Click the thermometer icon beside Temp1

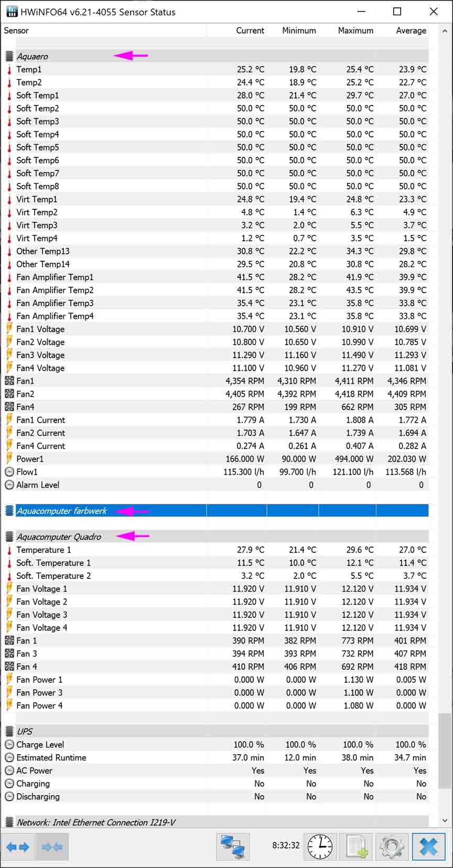[x=9, y=69]
